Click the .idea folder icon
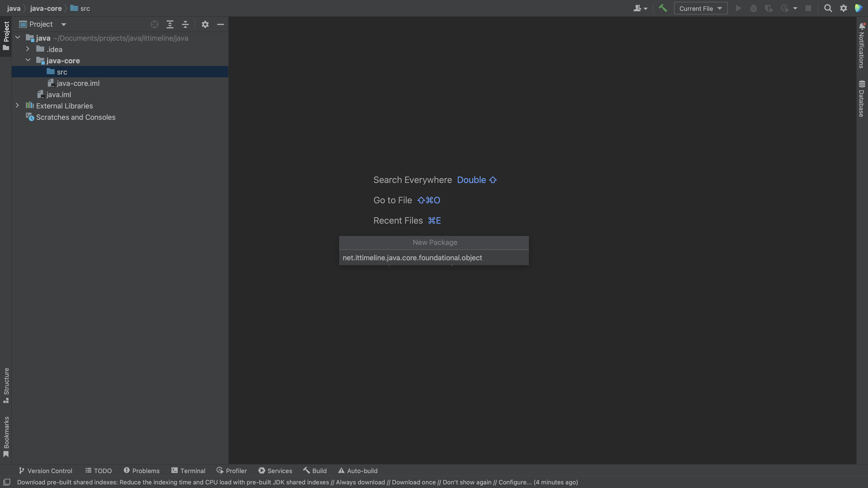Viewport: 868px width, 488px height. click(40, 49)
